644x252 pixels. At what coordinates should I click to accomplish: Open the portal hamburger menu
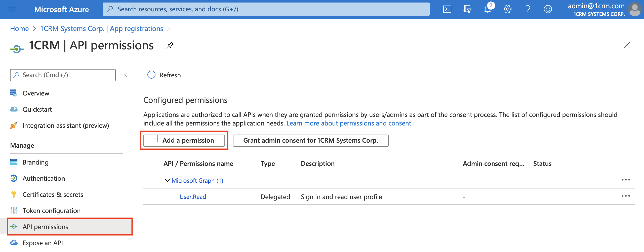[x=12, y=9]
